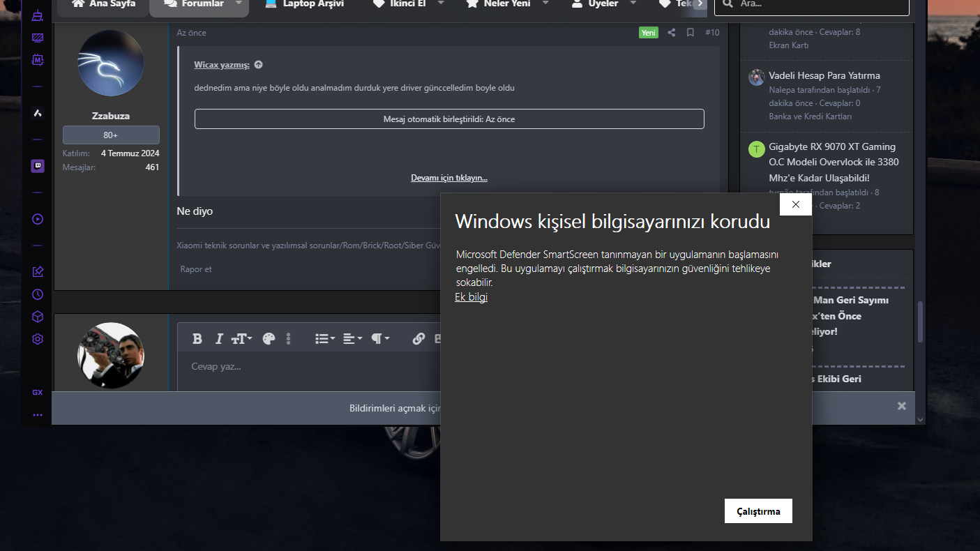The width and height of the screenshot is (980, 551).
Task: Open the Laptop Arşivi tab
Action: point(304,5)
